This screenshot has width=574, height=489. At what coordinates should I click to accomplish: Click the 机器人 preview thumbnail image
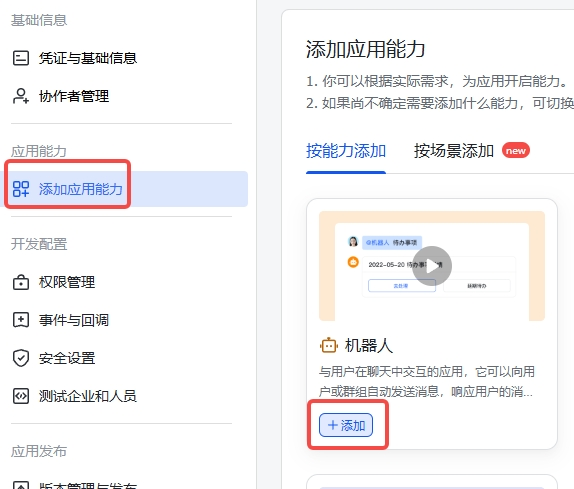tap(432, 266)
